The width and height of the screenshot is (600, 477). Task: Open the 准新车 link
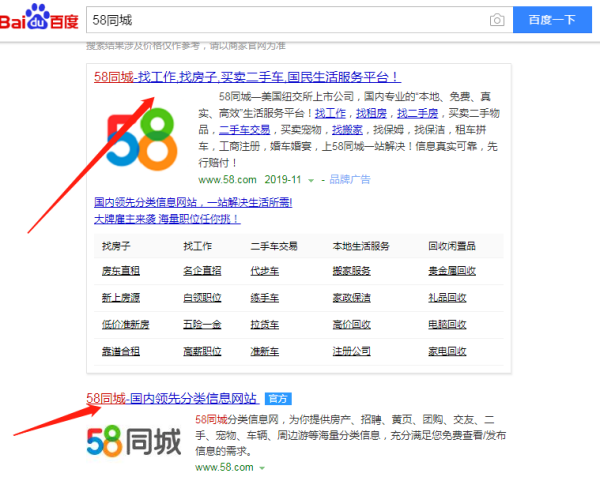point(264,352)
